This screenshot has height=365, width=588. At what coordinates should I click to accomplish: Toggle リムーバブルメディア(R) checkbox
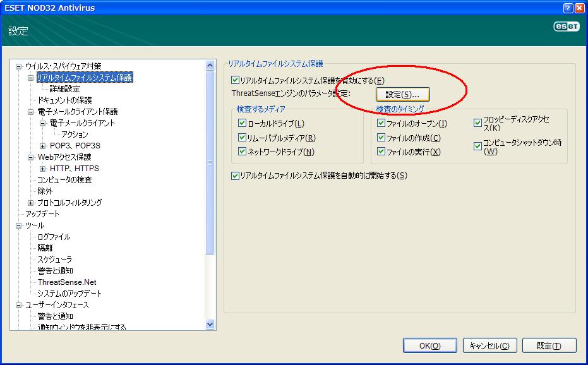(x=242, y=138)
